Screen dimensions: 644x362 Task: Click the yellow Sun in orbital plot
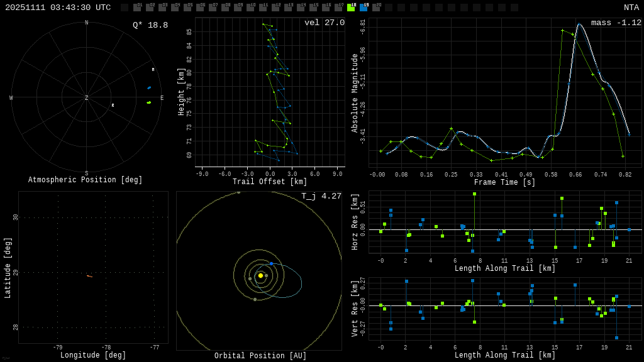coord(260,275)
